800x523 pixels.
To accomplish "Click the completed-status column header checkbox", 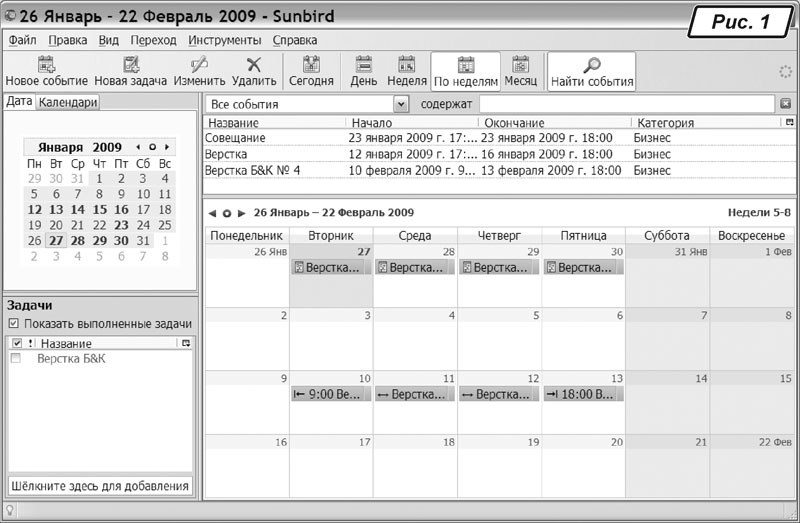I will tap(15, 343).
